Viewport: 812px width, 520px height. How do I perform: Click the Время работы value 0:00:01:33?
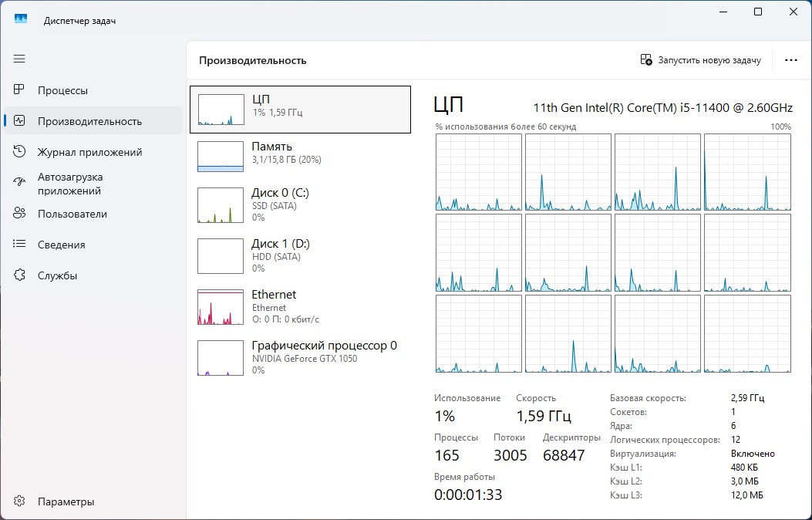[x=468, y=495]
